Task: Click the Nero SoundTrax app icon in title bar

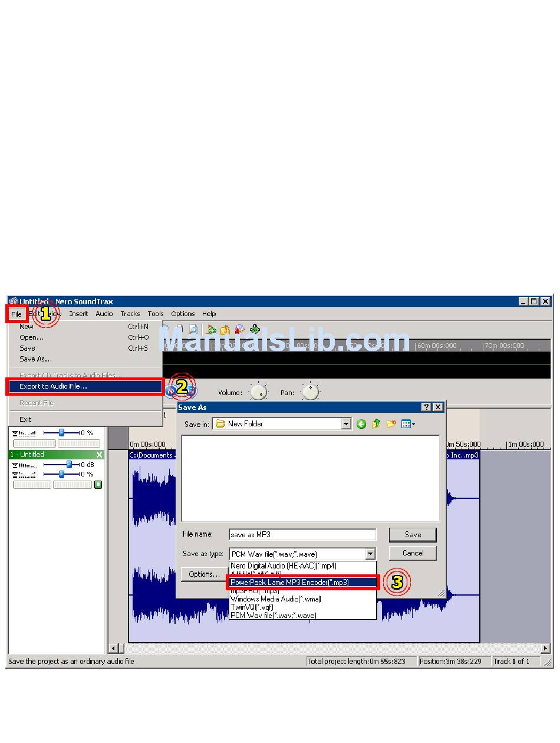Action: [x=14, y=301]
